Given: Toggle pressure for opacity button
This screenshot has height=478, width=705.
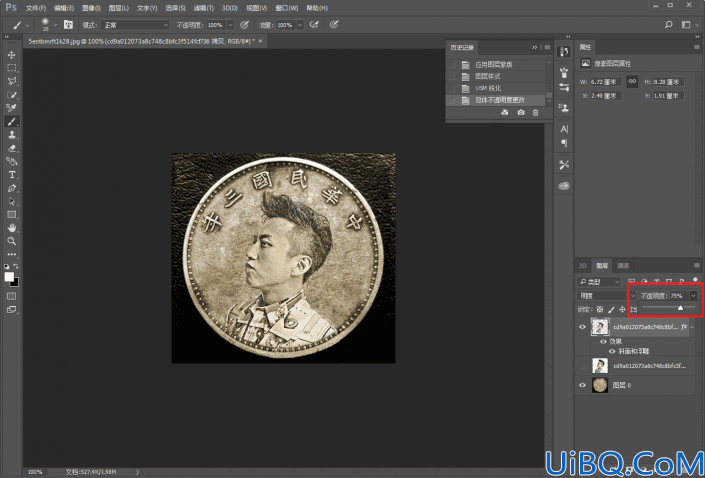Looking at the screenshot, I should click(x=244, y=25).
